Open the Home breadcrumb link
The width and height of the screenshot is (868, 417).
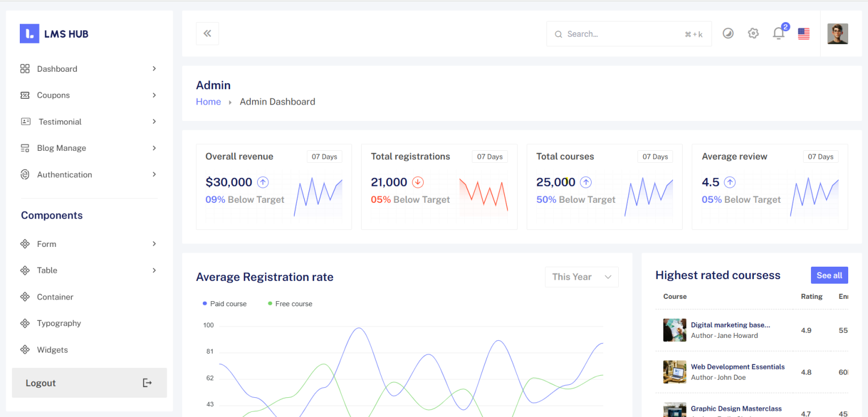[209, 102]
